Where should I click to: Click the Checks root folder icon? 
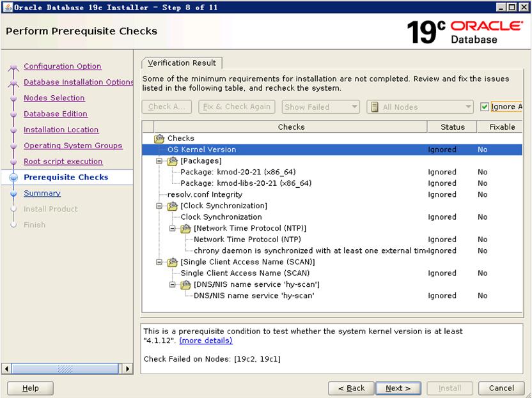pyautogui.click(x=159, y=139)
